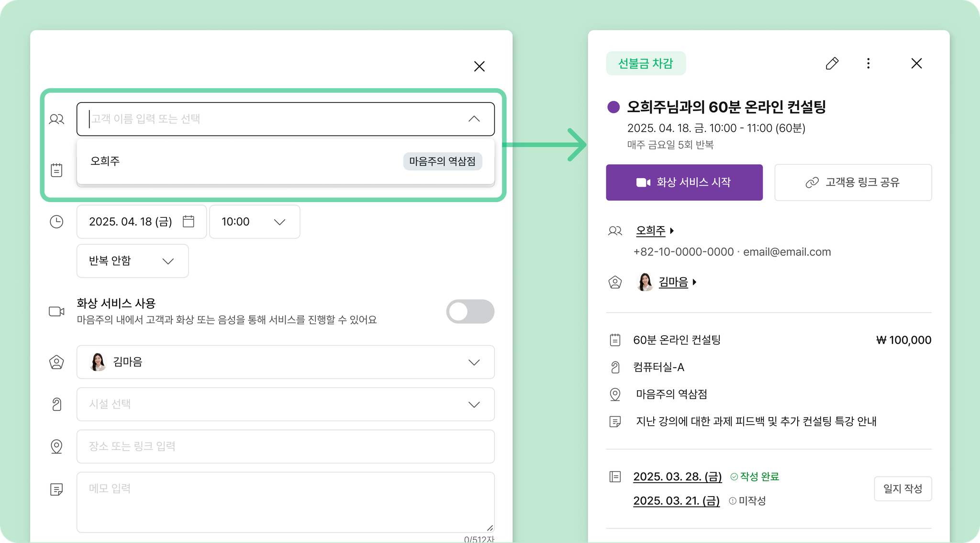Select 오희주 from customer list
Image resolution: width=980 pixels, height=543 pixels.
(x=286, y=161)
